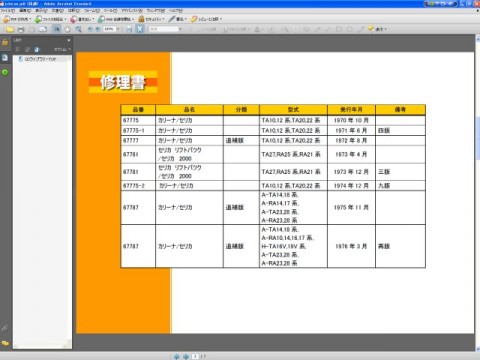Screen dimensions: 480x360
Task: Toggle the fit page view button
Action: click(x=140, y=29)
